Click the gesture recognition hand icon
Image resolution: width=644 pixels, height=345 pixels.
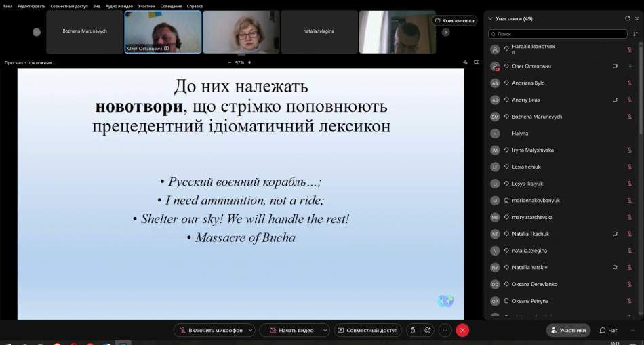[411, 330]
